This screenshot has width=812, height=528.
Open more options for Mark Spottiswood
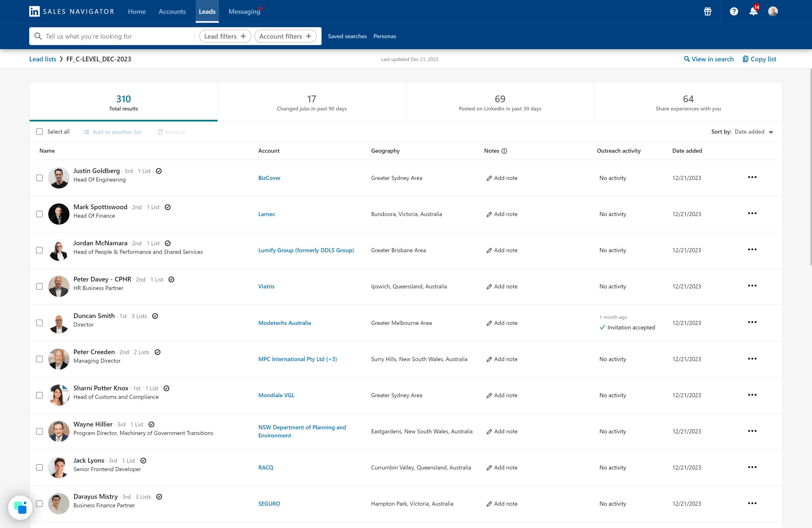752,214
